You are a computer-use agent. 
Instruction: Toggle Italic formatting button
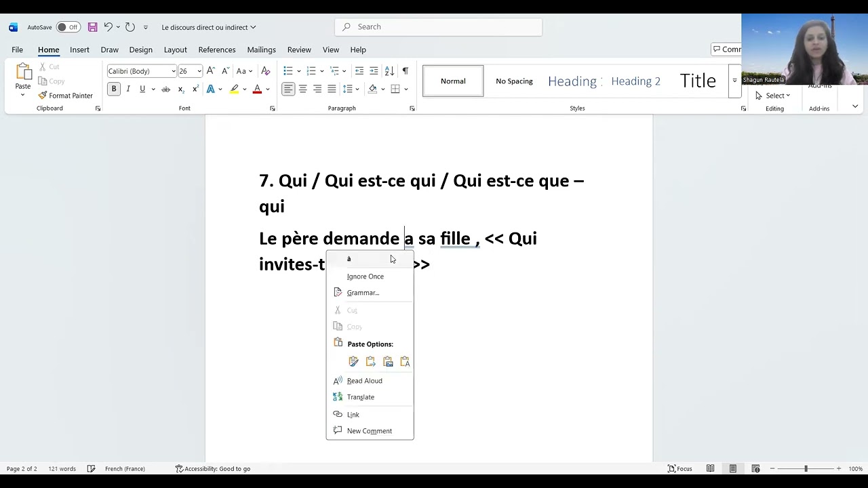tap(128, 89)
